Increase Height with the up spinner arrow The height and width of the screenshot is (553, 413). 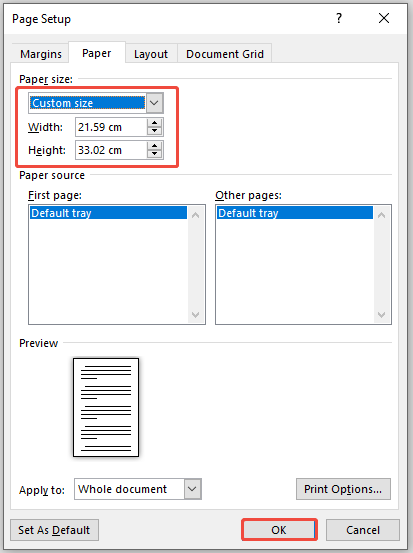pyautogui.click(x=154, y=146)
